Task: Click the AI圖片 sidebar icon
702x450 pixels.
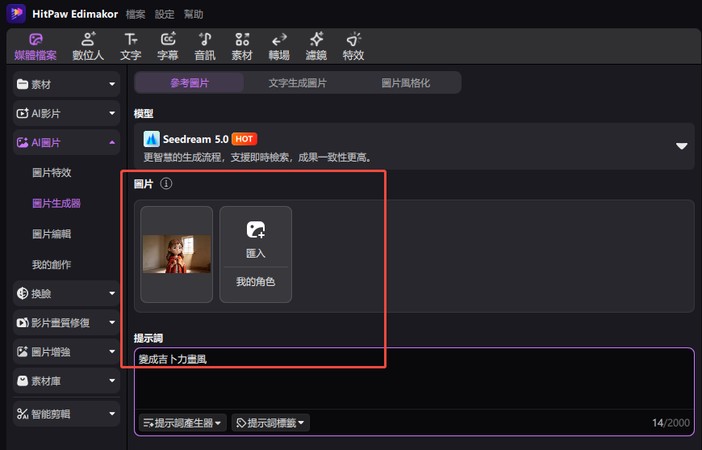Action: click(22, 142)
